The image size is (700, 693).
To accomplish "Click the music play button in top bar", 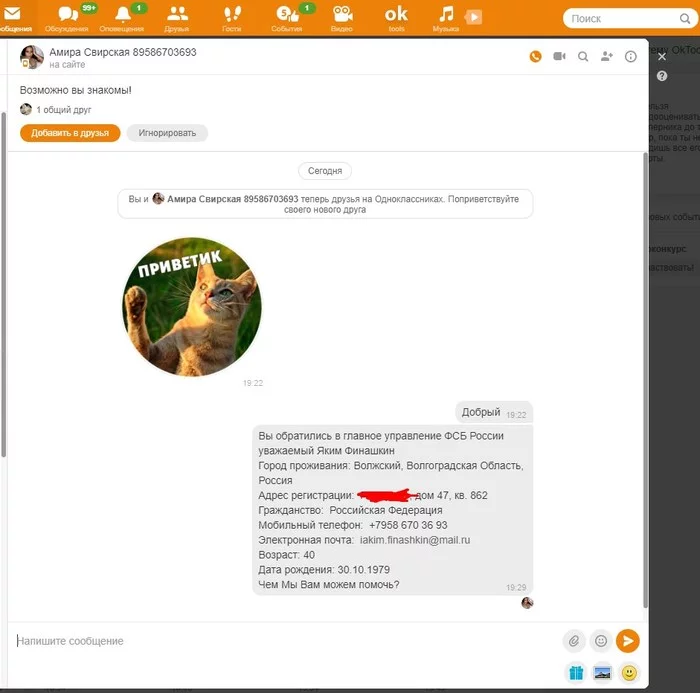I will pos(474,17).
